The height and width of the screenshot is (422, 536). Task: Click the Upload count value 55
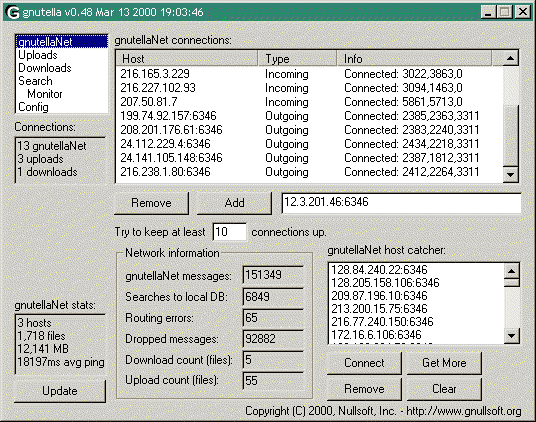[x=273, y=381]
